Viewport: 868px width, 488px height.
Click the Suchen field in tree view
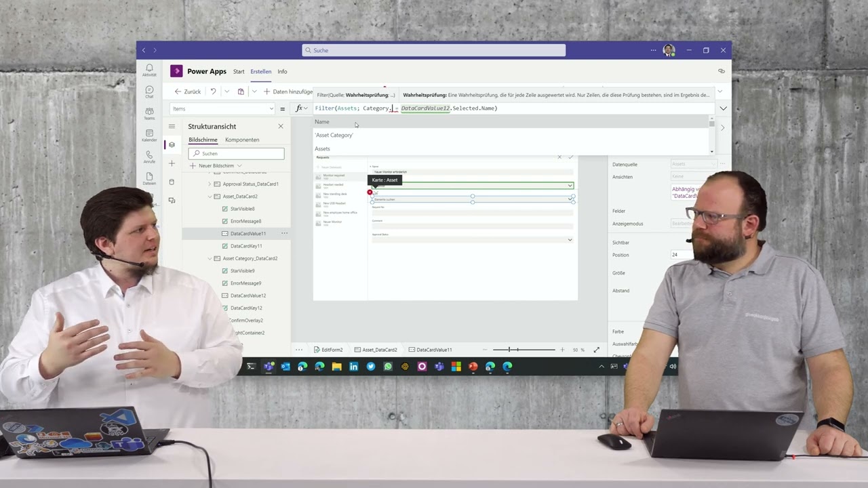coord(236,153)
